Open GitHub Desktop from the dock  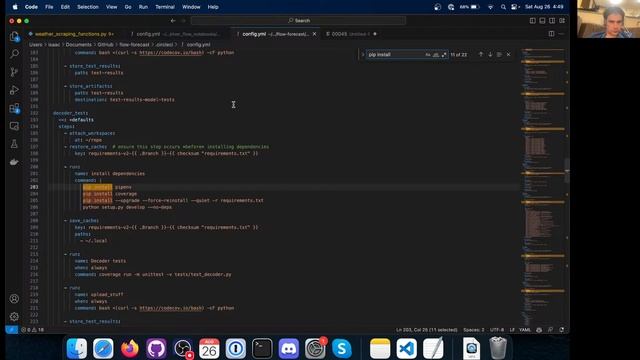pos(156,349)
